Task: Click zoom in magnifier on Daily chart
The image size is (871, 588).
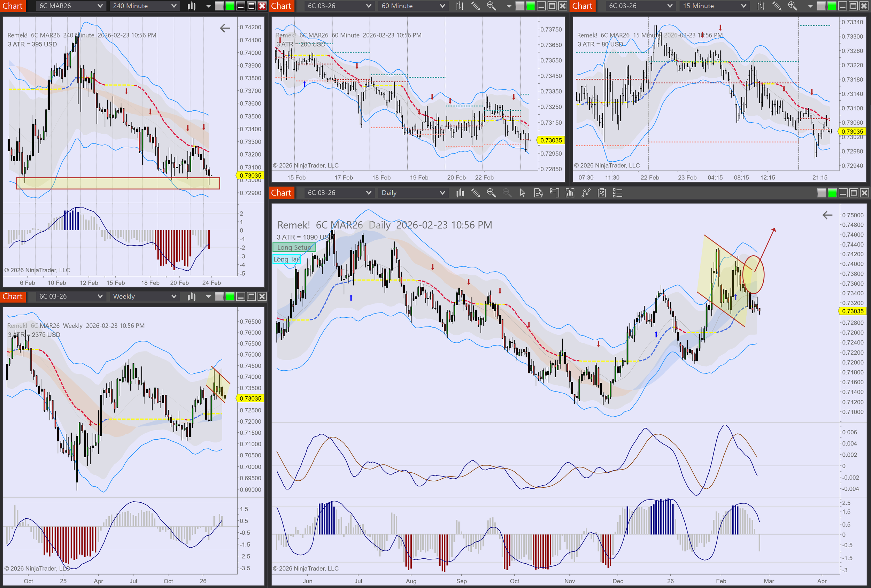Action: tap(491, 193)
